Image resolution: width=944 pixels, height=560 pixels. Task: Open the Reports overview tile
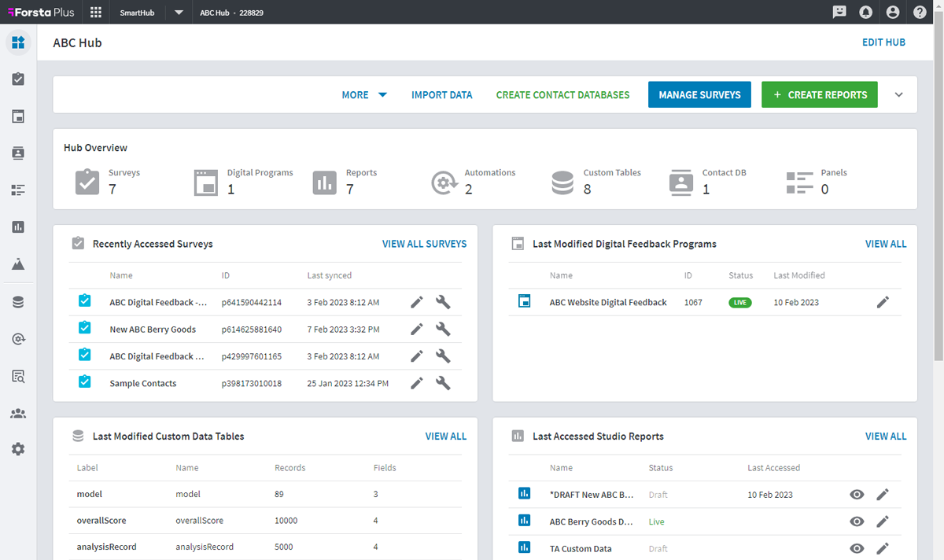click(x=345, y=182)
